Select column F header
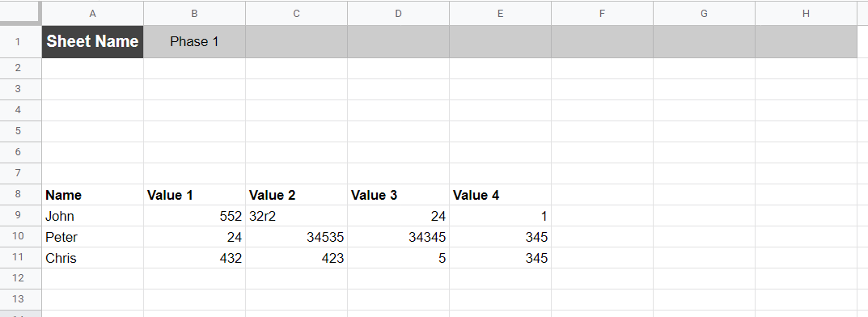This screenshot has height=317, width=868. point(602,13)
